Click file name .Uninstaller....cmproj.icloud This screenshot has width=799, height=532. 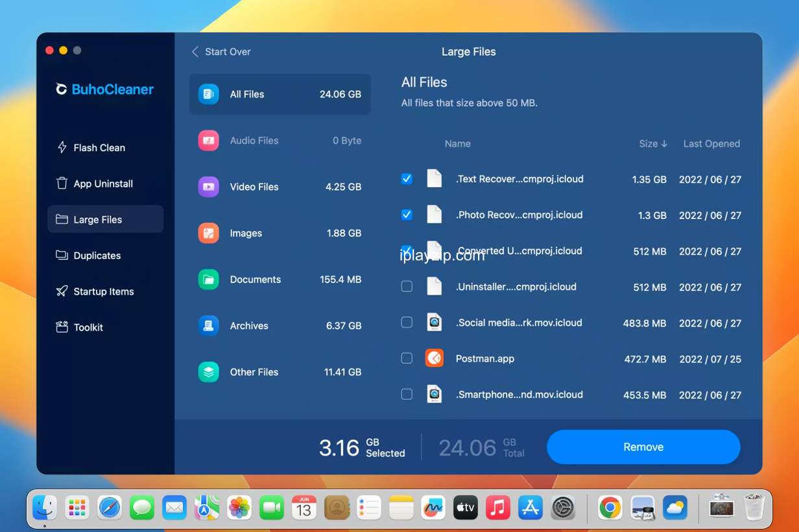click(x=516, y=286)
